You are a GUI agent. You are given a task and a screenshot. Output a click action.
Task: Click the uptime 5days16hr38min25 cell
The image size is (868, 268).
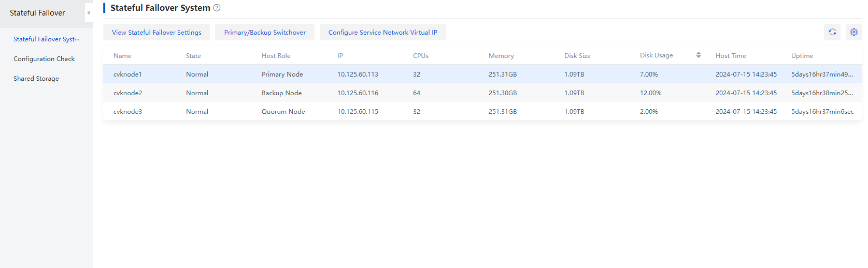[822, 93]
